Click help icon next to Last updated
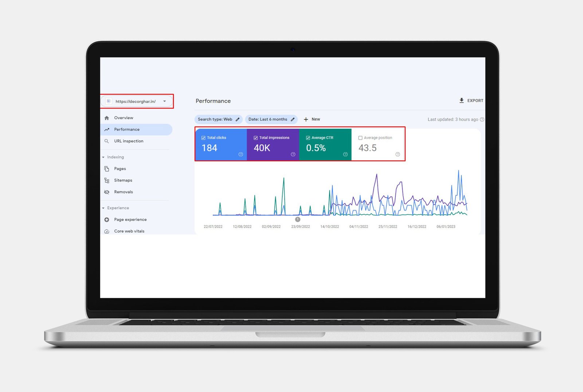 tap(482, 119)
